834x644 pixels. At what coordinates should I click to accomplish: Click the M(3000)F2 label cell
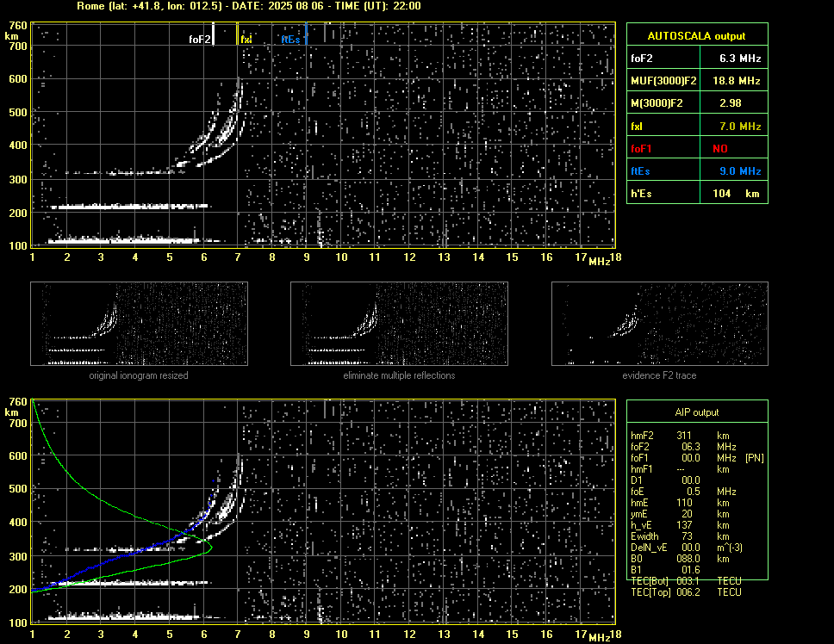tap(663, 102)
